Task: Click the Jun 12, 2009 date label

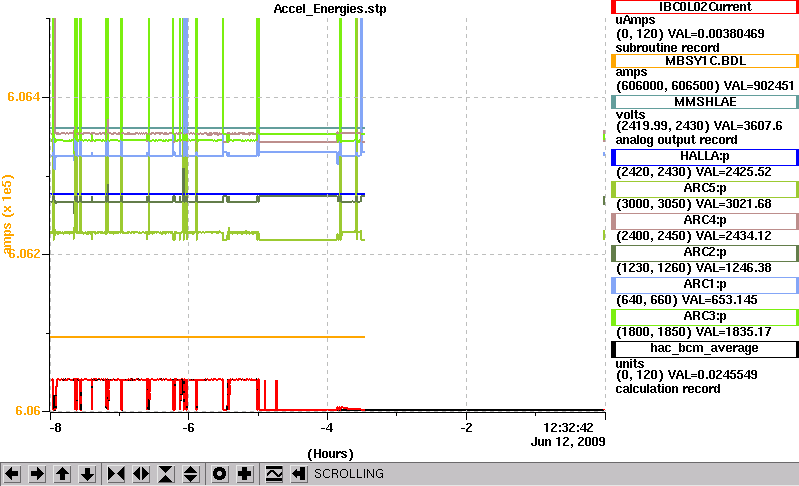Action: pos(568,442)
